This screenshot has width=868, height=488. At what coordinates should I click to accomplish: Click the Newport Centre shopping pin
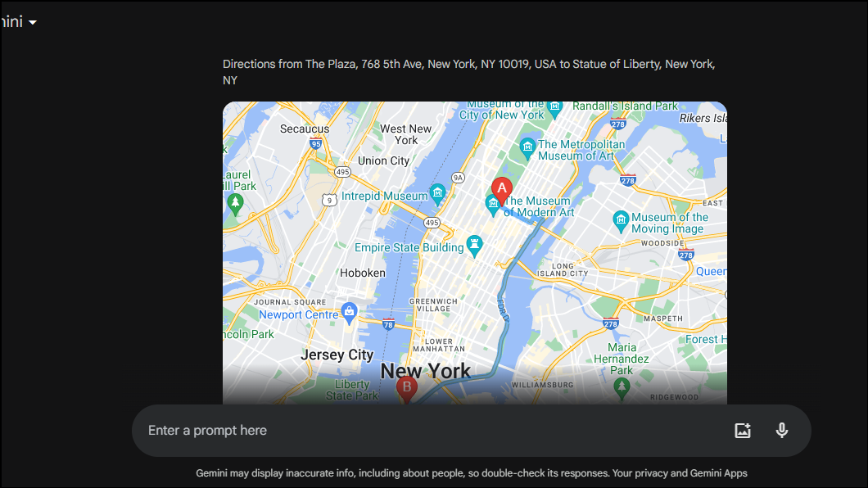349,313
